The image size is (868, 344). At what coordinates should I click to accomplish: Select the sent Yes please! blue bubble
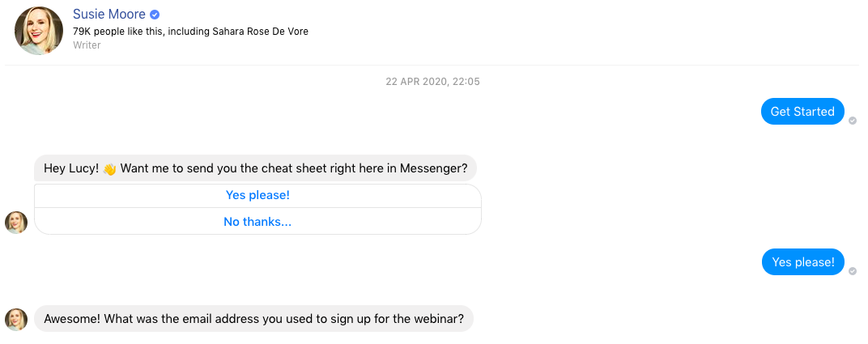pyautogui.click(x=802, y=262)
